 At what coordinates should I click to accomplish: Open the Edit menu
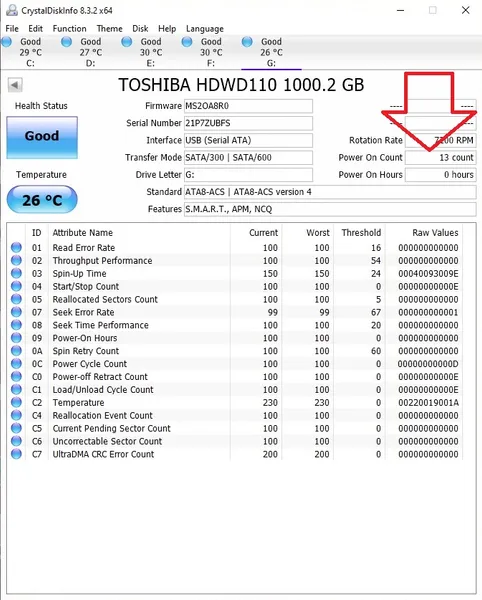coord(35,29)
